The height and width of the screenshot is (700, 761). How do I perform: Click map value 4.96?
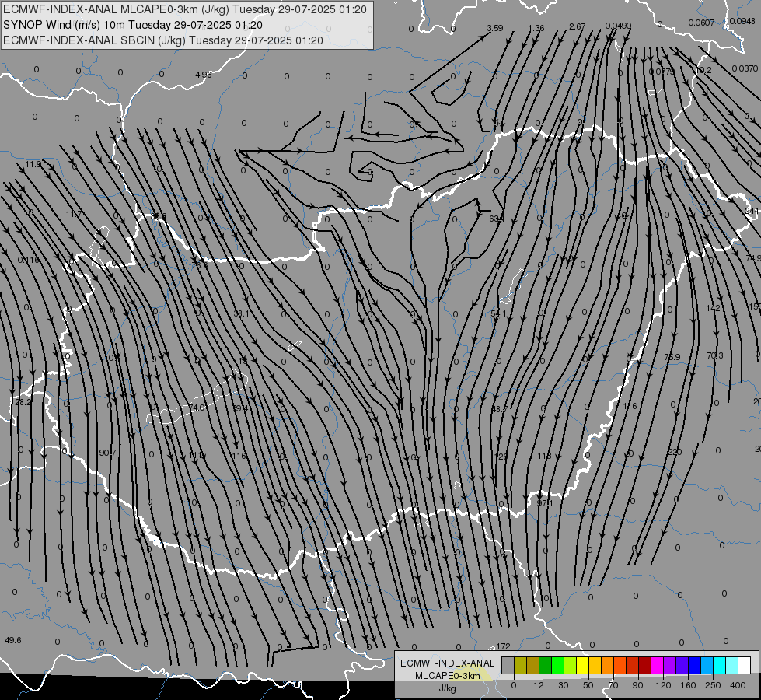point(204,75)
